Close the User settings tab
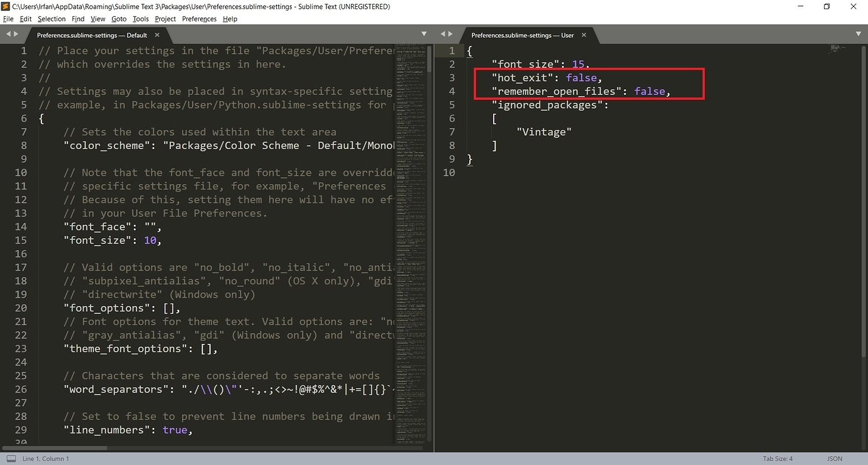868x465 pixels. 584,35
